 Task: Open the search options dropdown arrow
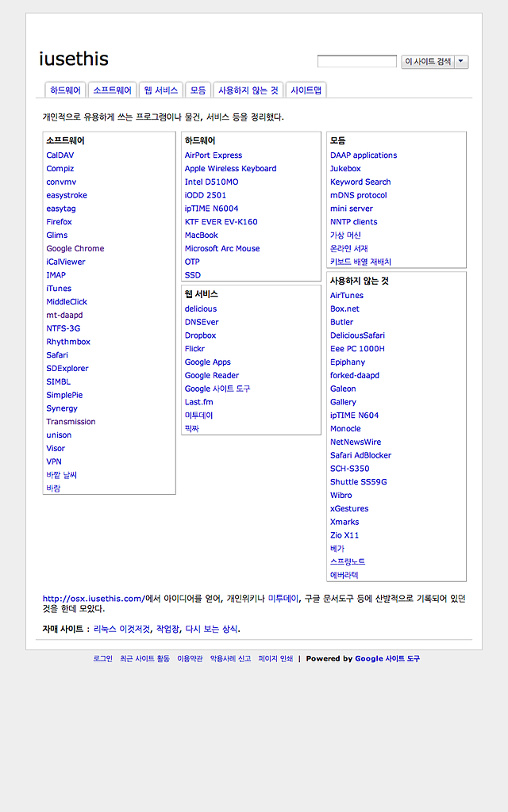pos(461,62)
